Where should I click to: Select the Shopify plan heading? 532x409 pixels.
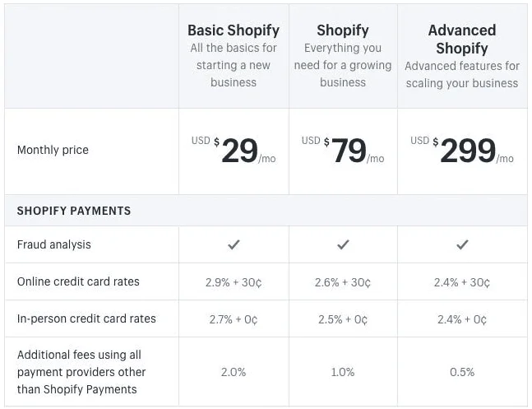coord(343,31)
